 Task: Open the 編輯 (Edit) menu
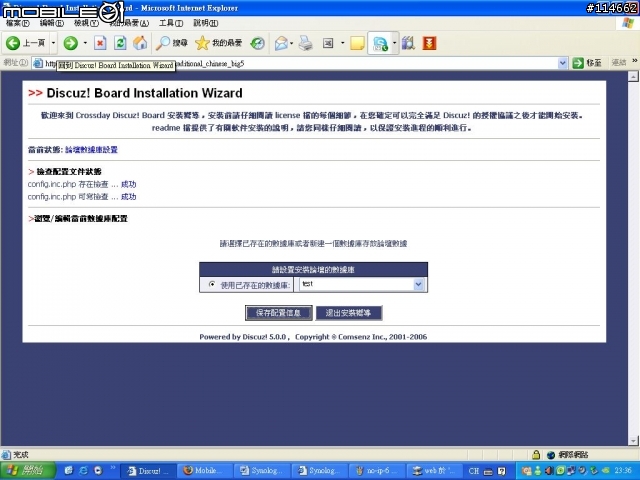pos(51,23)
